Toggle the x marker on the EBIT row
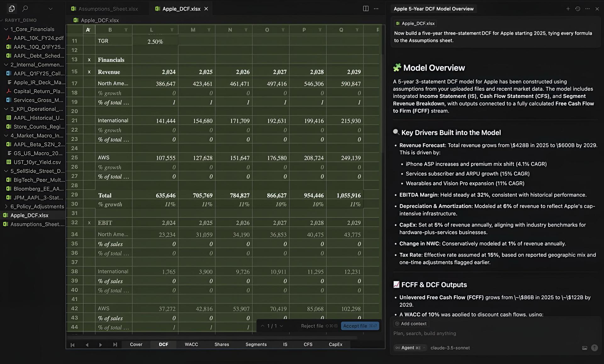604x364 pixels. pos(89,223)
